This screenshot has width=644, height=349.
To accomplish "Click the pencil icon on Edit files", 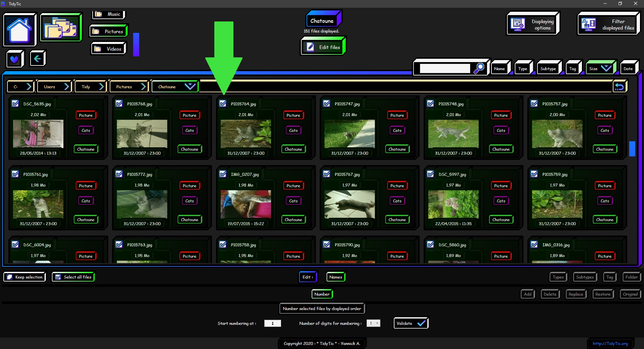I will [311, 47].
